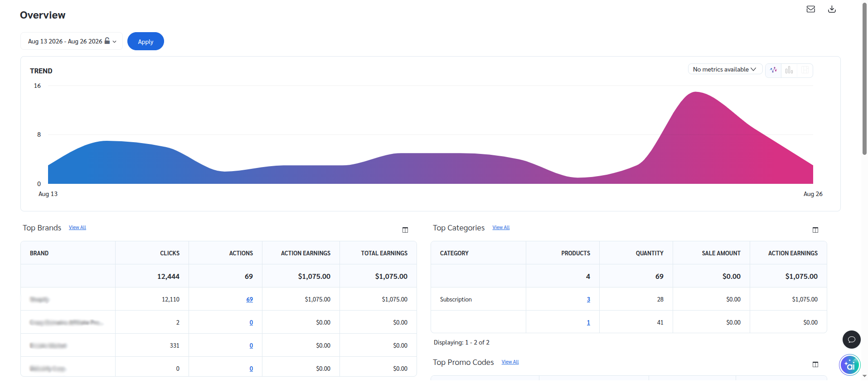The height and width of the screenshot is (383, 868).
Task: Click the Aug 13 axis label
Action: pos(48,194)
